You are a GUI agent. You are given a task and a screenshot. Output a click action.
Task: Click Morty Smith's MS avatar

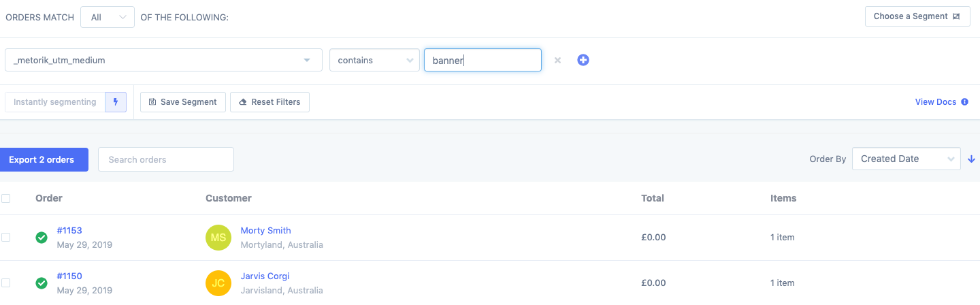click(218, 238)
